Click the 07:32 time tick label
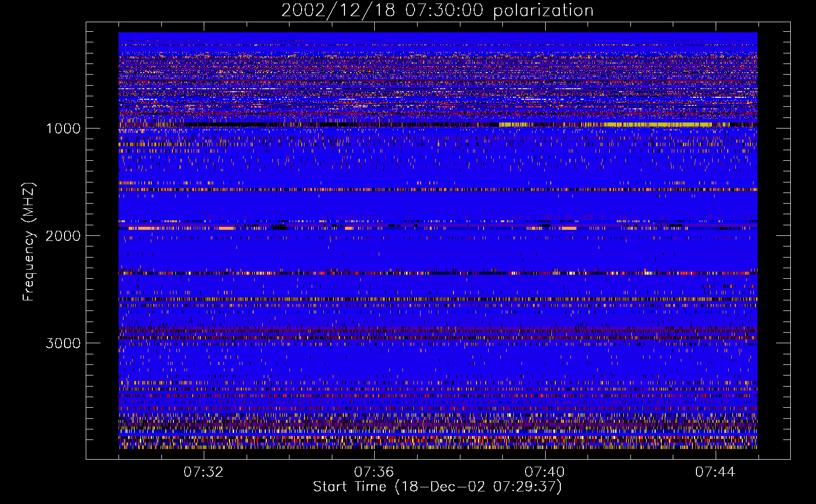Viewport: 816px width, 504px height. tap(203, 472)
